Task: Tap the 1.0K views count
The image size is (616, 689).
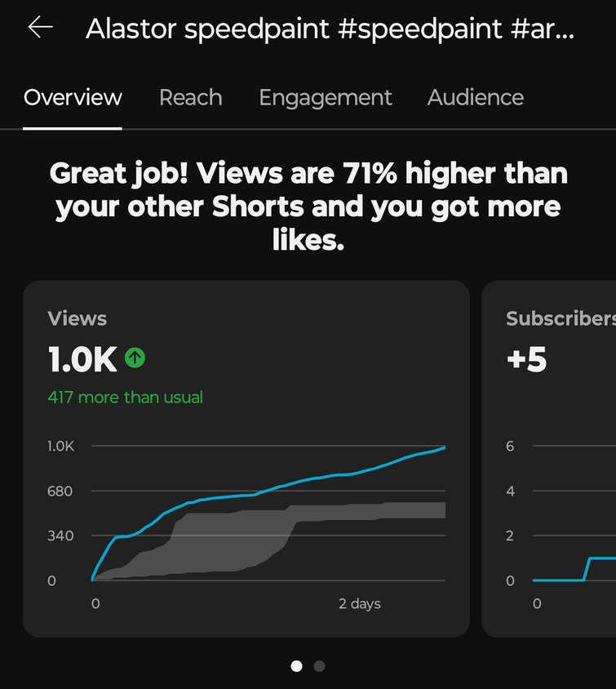Action: click(82, 359)
